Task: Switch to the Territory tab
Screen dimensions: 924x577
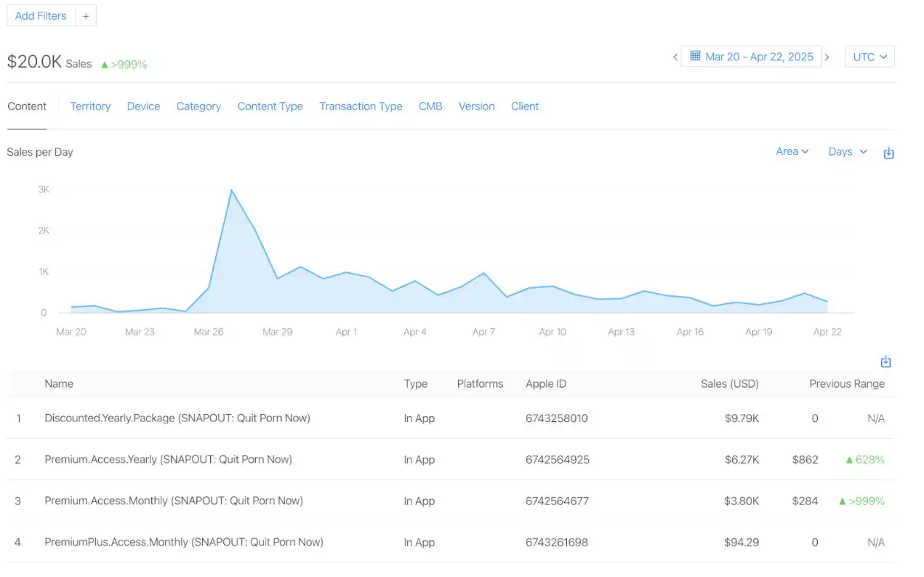Action: (x=90, y=106)
